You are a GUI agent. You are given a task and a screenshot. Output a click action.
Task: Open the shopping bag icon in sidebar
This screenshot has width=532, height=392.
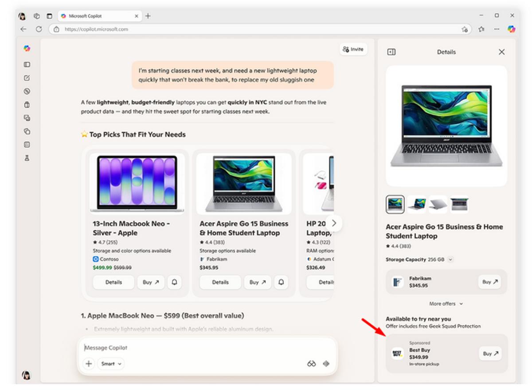pos(27,105)
